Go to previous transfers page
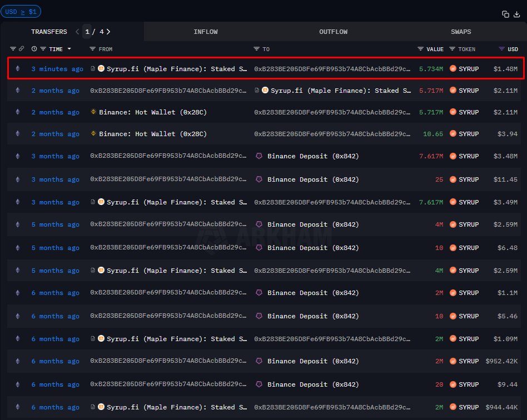527x420 pixels. pos(77,32)
